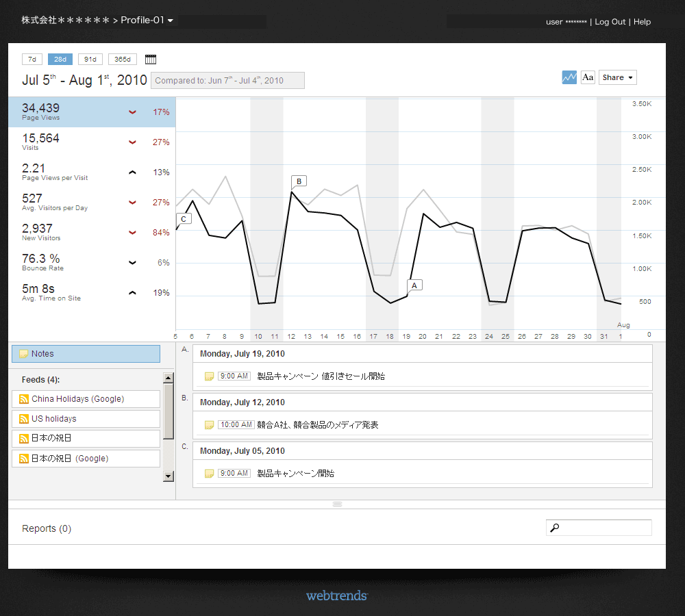Click chart marker B on July 12
This screenshot has width=685, height=616.
(x=299, y=181)
